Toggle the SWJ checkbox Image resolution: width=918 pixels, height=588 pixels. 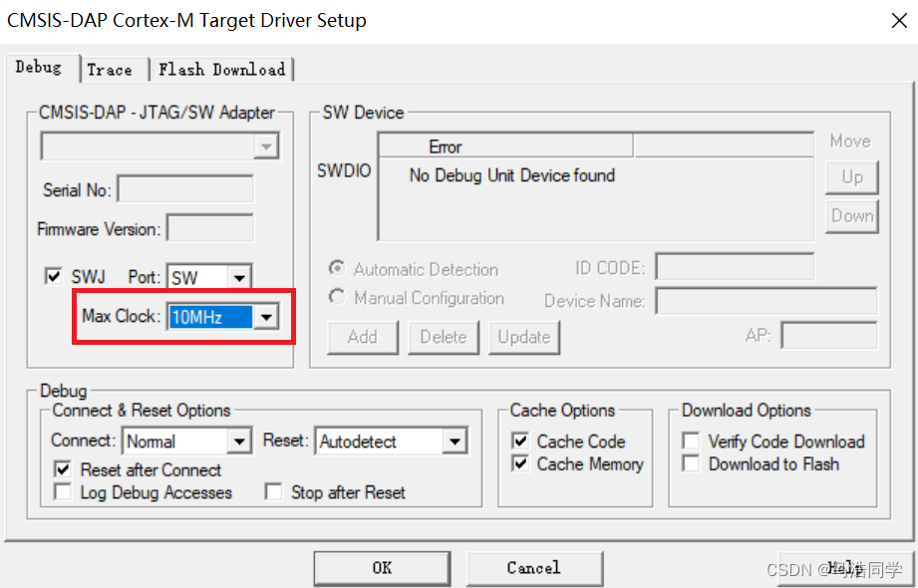[53, 276]
